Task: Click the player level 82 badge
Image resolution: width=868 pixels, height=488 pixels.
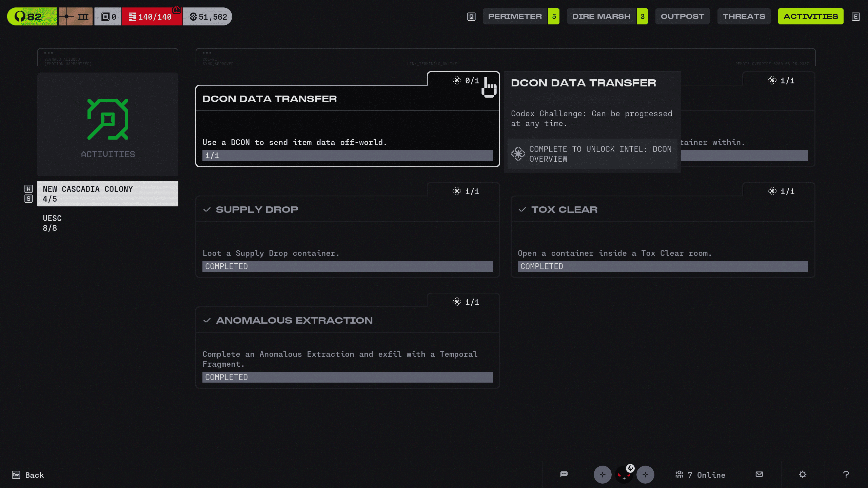Action: (32, 17)
